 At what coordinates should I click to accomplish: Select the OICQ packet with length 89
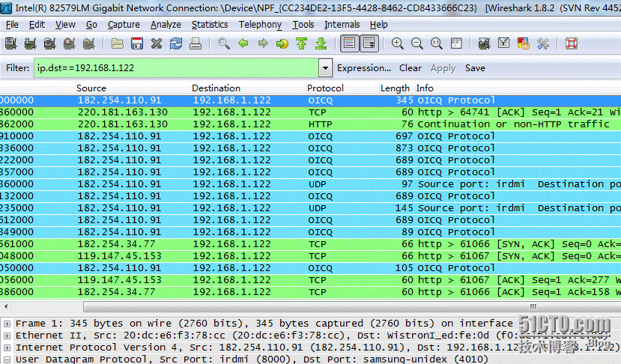pos(310,232)
